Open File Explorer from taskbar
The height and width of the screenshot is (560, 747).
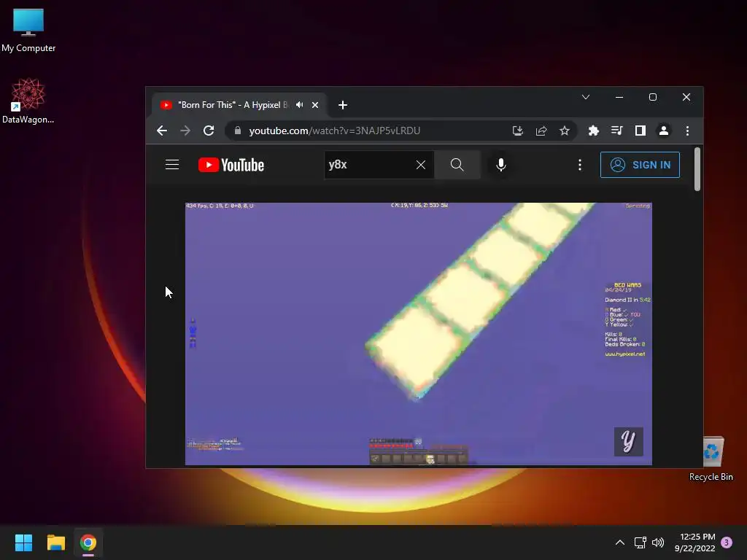55,542
